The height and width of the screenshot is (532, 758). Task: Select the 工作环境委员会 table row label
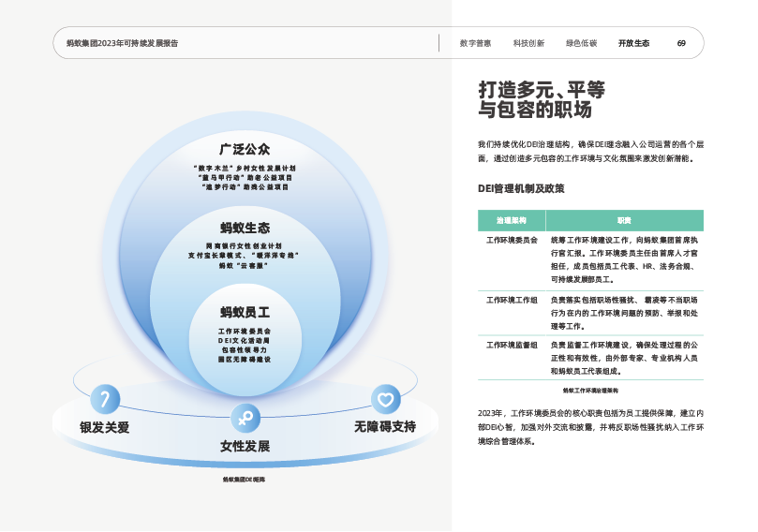[511, 240]
